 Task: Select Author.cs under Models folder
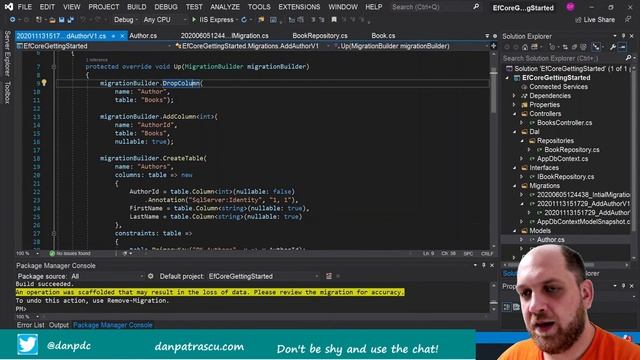551,240
